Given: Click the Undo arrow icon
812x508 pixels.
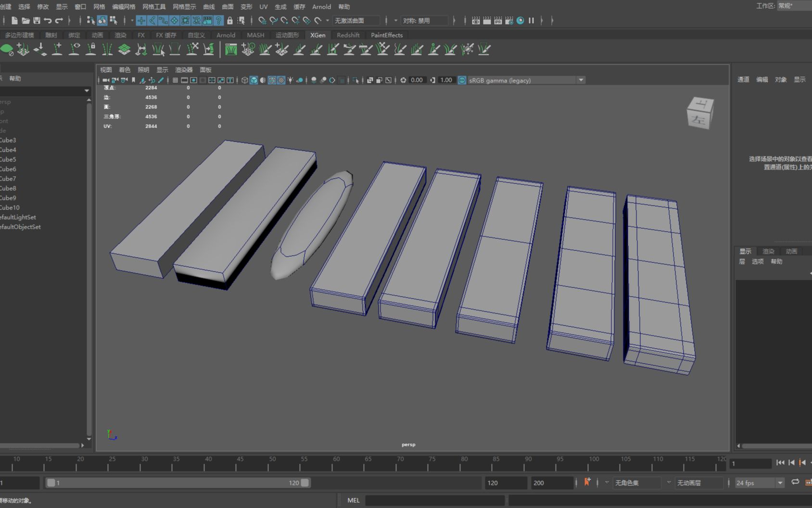Looking at the screenshot, I should pyautogui.click(x=48, y=21).
